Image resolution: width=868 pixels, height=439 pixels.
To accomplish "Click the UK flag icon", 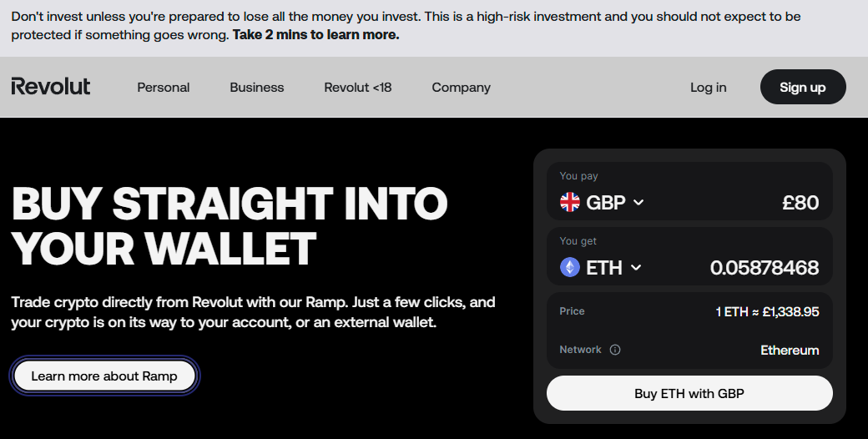I will tap(570, 202).
